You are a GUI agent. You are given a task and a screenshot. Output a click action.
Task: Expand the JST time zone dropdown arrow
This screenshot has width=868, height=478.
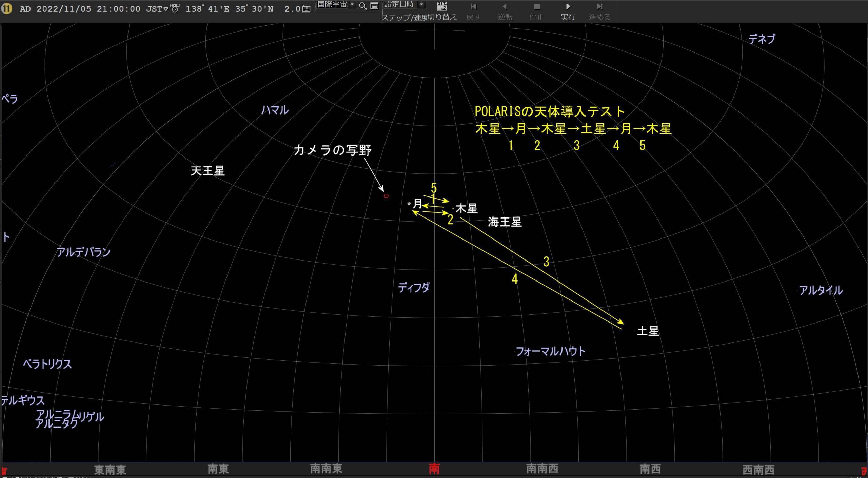click(x=166, y=9)
